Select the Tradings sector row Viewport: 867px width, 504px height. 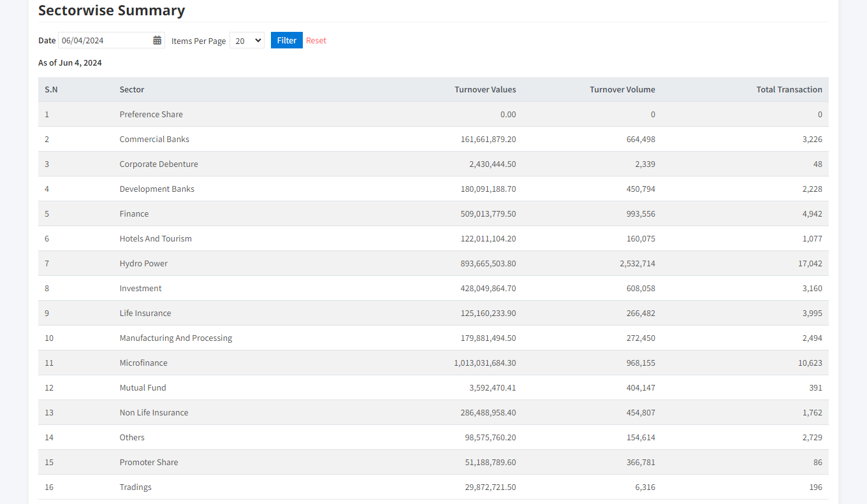[136, 487]
